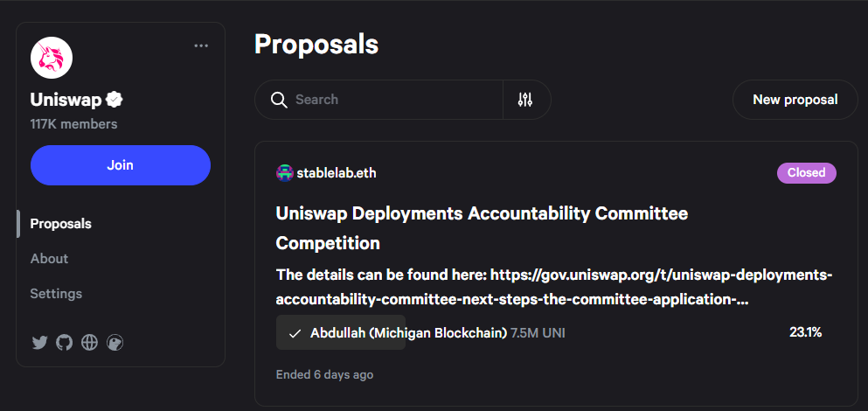Open the Settings sidebar item

56,294
